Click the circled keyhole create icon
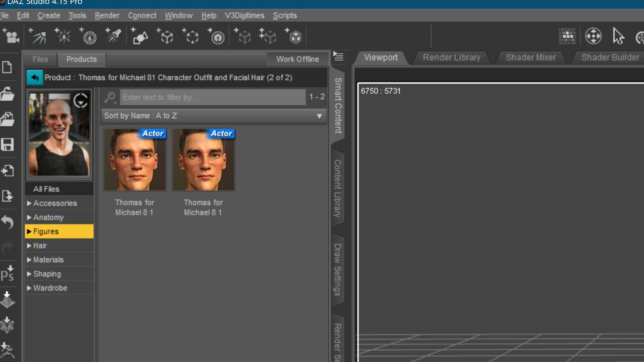The height and width of the screenshot is (362, 644). (217, 36)
